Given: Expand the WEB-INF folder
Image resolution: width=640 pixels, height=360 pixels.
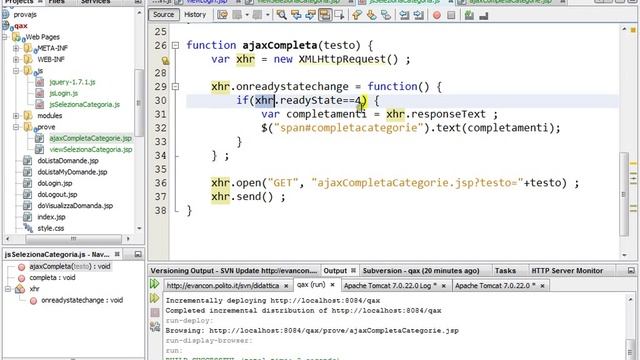Looking at the screenshot, I should (x=16, y=60).
